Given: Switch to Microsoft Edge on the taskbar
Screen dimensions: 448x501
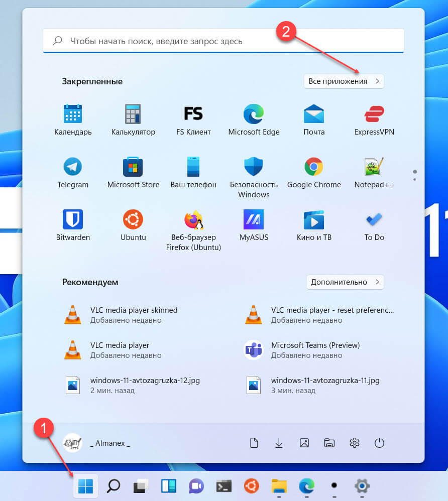Looking at the screenshot, I should [307, 486].
